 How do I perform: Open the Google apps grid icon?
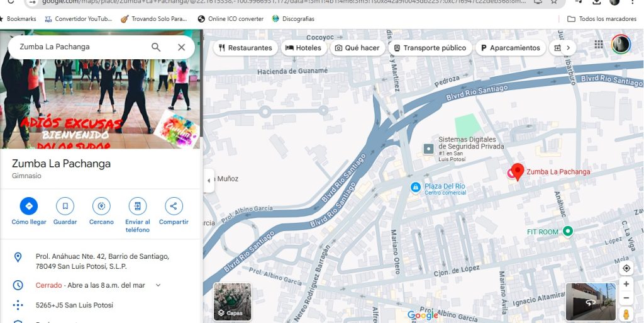coord(599,45)
